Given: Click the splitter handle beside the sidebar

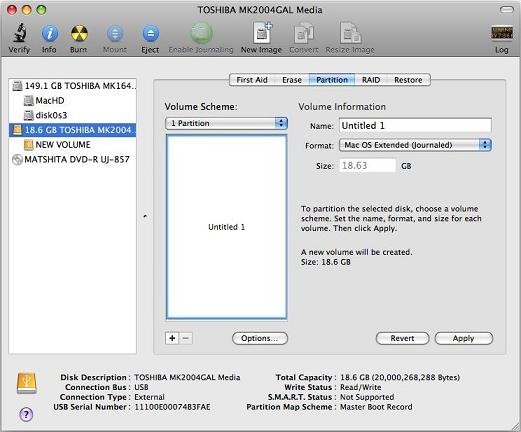Looking at the screenshot, I should (145, 216).
